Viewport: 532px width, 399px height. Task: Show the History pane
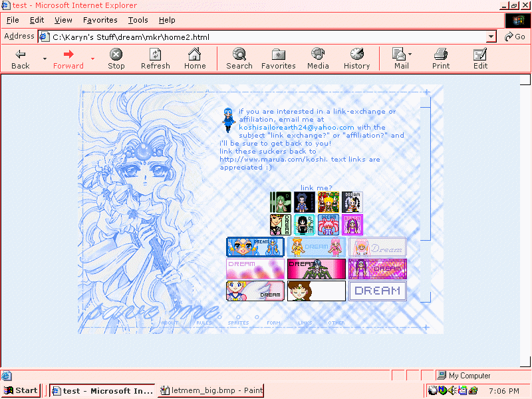tap(356, 59)
